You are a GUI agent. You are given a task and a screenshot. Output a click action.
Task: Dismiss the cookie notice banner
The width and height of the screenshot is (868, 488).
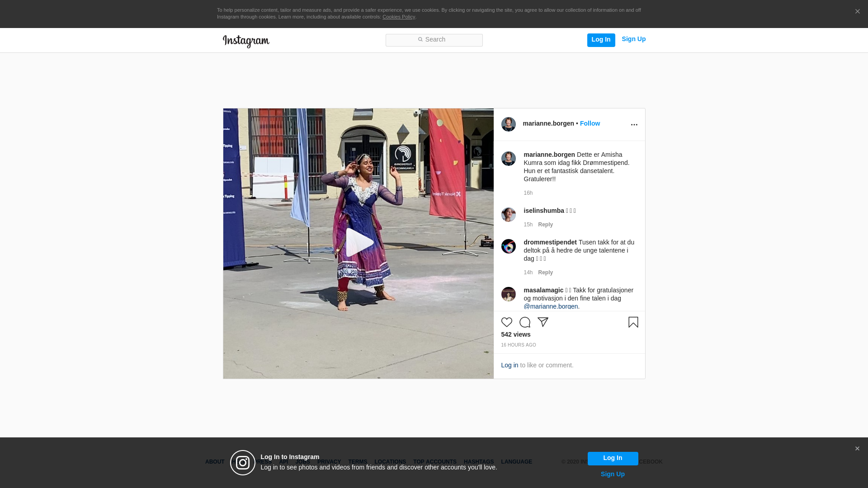[857, 12]
